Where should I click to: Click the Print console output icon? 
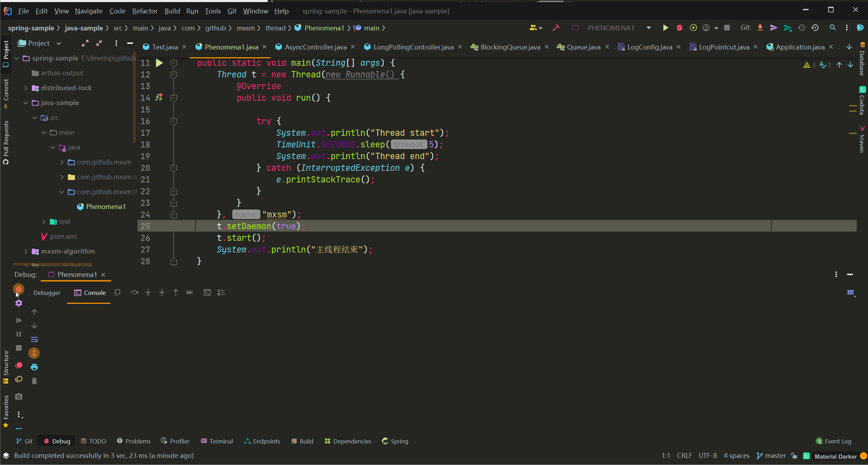pos(34,367)
